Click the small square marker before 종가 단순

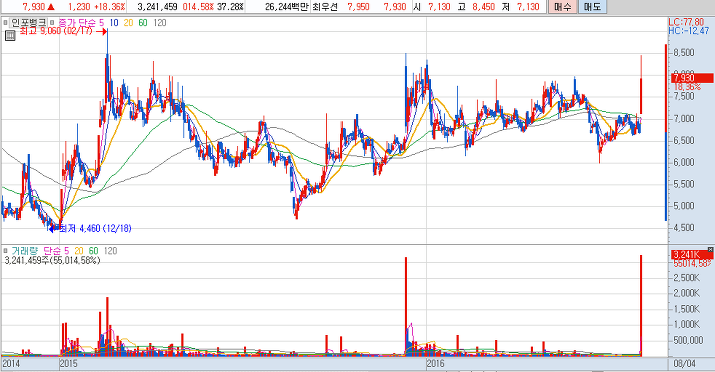(52, 22)
